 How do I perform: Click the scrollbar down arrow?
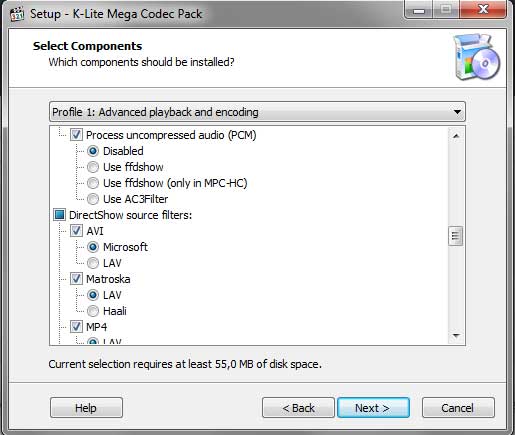456,336
